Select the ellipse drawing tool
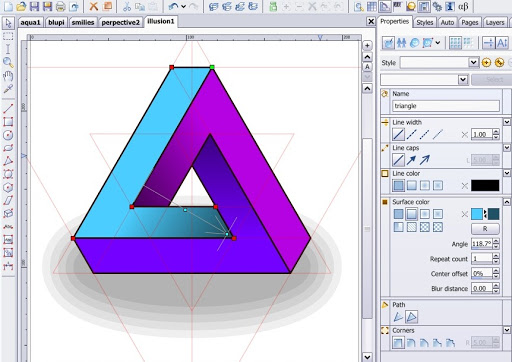The height and width of the screenshot is (362, 512). [8, 148]
